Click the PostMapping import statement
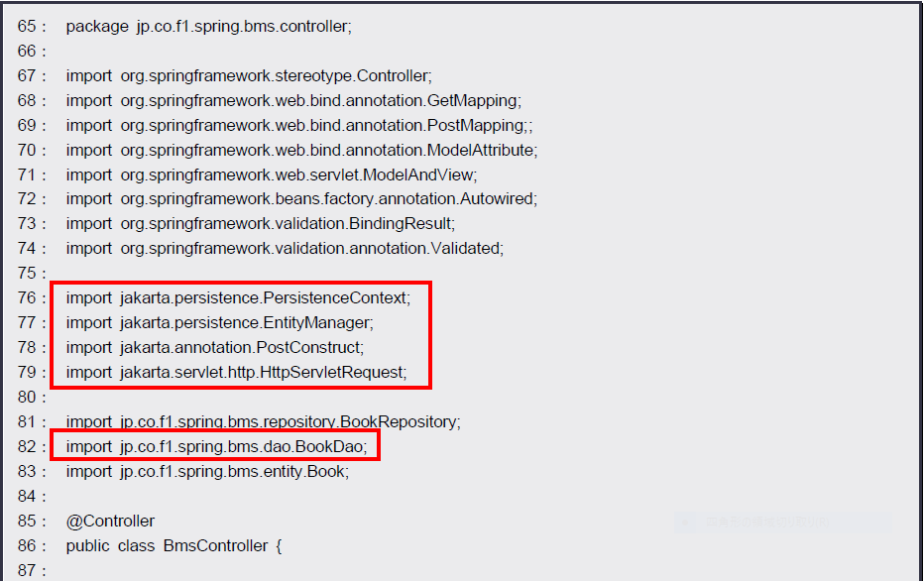This screenshot has height=583, width=924. click(x=297, y=126)
